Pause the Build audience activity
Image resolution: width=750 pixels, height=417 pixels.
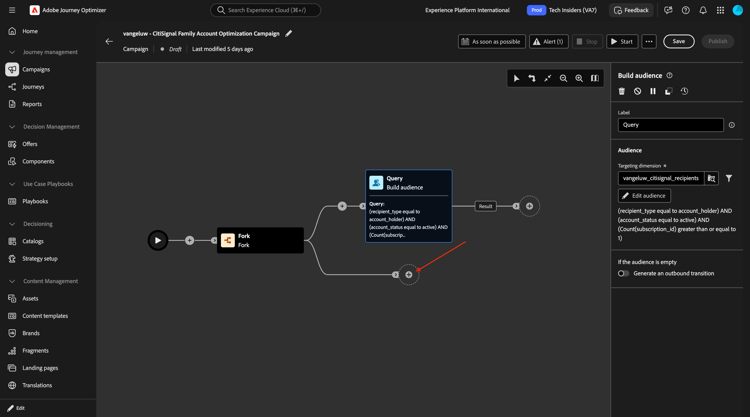coord(653,91)
